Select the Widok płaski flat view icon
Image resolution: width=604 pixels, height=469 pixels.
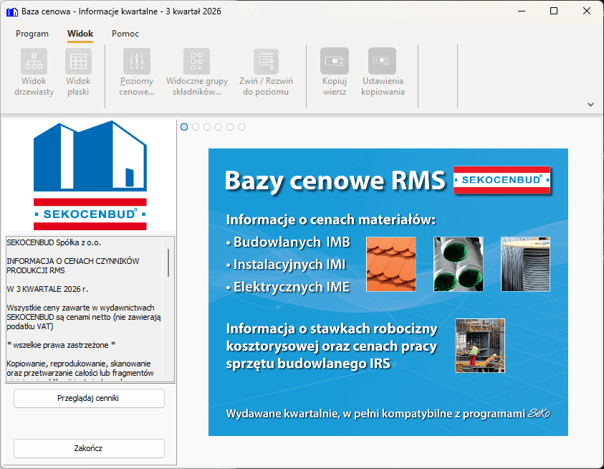tap(78, 61)
